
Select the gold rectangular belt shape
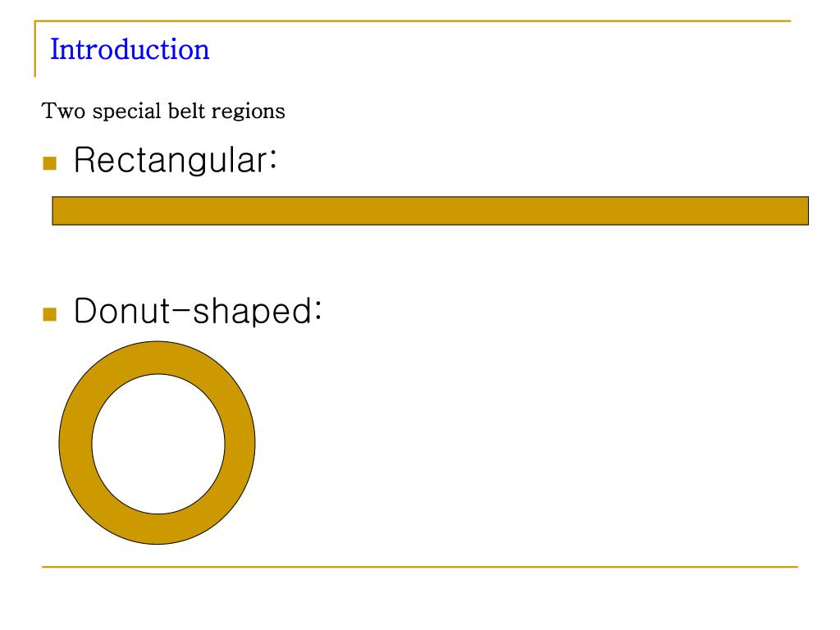(430, 211)
